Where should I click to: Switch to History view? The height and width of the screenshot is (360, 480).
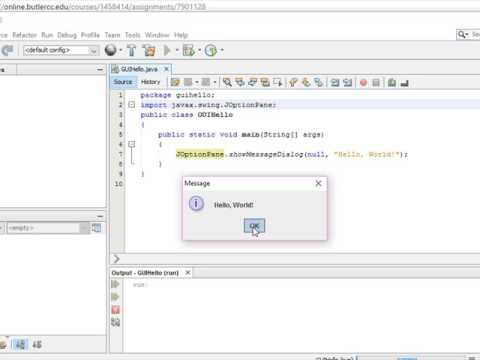pyautogui.click(x=150, y=82)
